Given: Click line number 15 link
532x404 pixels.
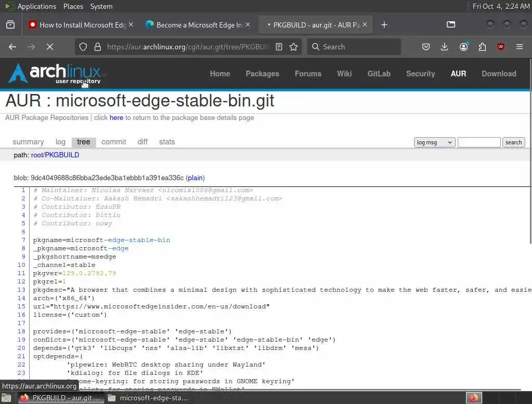Looking at the screenshot, I should (21, 307).
